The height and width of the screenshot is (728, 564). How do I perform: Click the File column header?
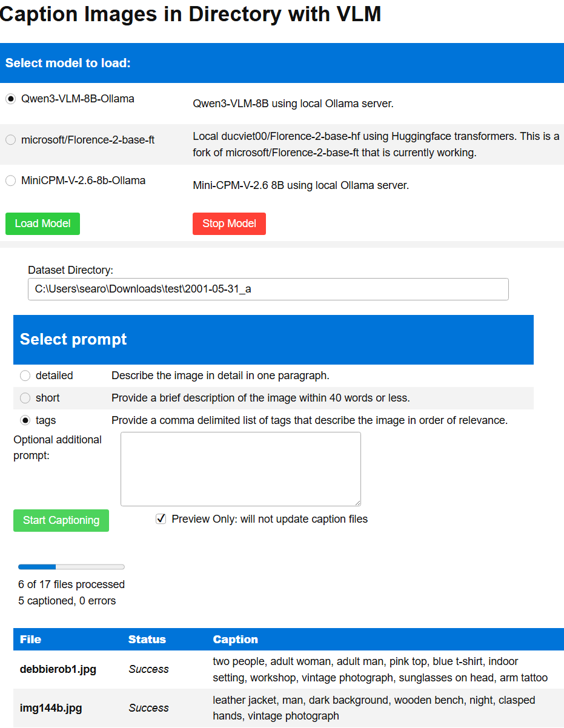[30, 640]
